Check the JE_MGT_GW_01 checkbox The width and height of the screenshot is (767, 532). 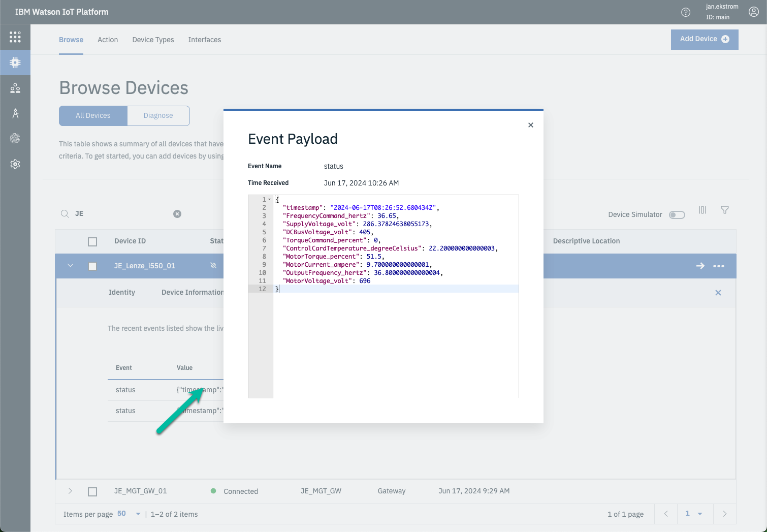pos(92,492)
